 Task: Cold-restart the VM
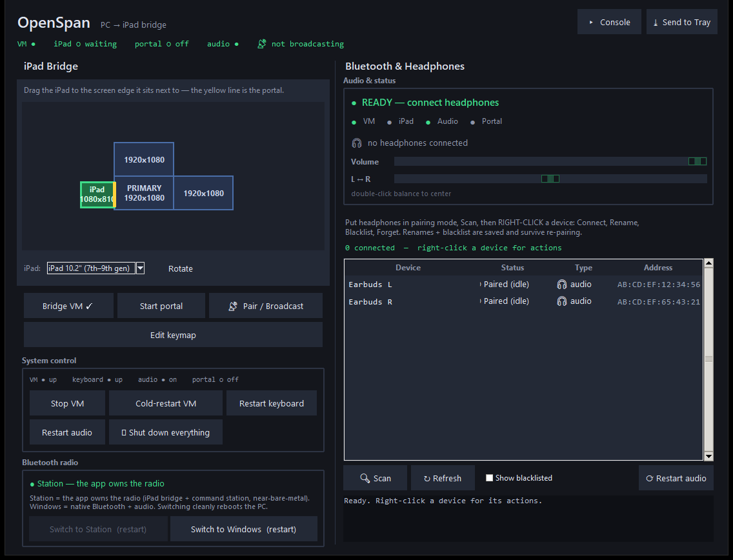166,403
